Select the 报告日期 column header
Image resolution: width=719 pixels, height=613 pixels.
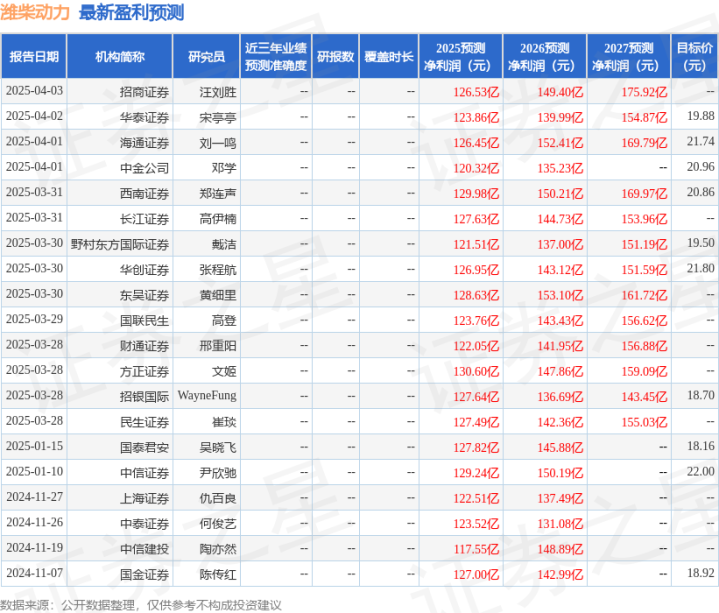pyautogui.click(x=34, y=57)
